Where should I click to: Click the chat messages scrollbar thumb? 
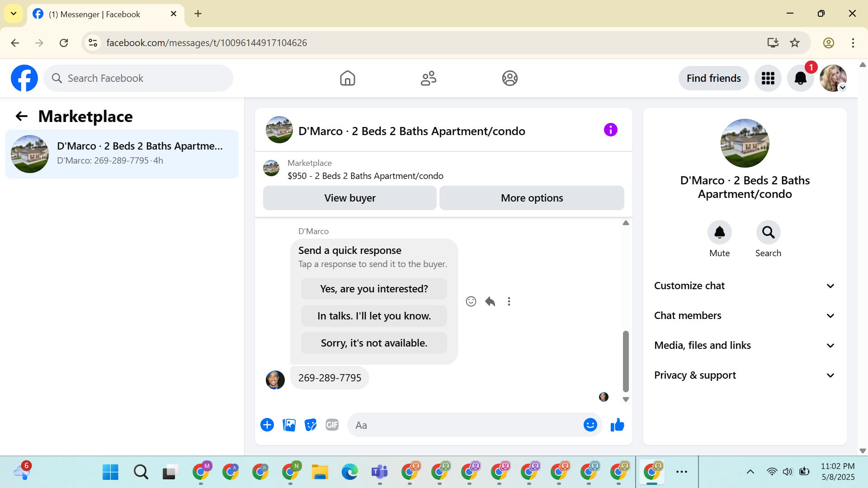[x=626, y=361]
